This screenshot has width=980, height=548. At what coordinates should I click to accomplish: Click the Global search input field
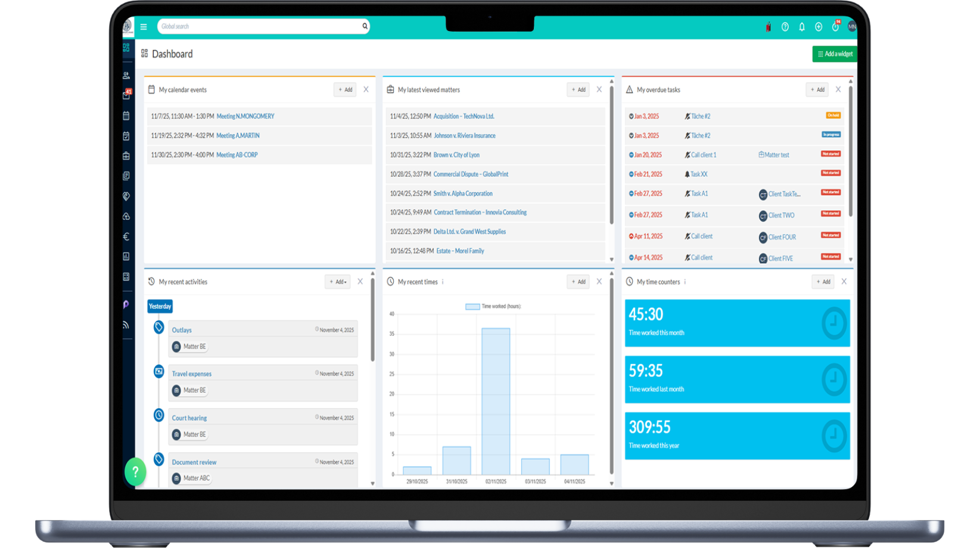click(260, 26)
